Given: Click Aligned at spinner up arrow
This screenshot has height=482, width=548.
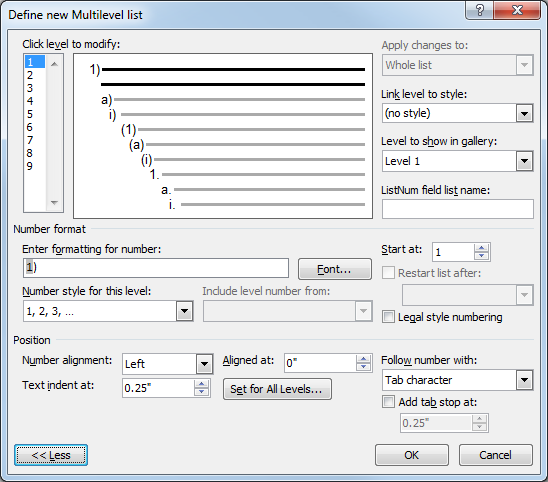Looking at the screenshot, I should 363,359.
